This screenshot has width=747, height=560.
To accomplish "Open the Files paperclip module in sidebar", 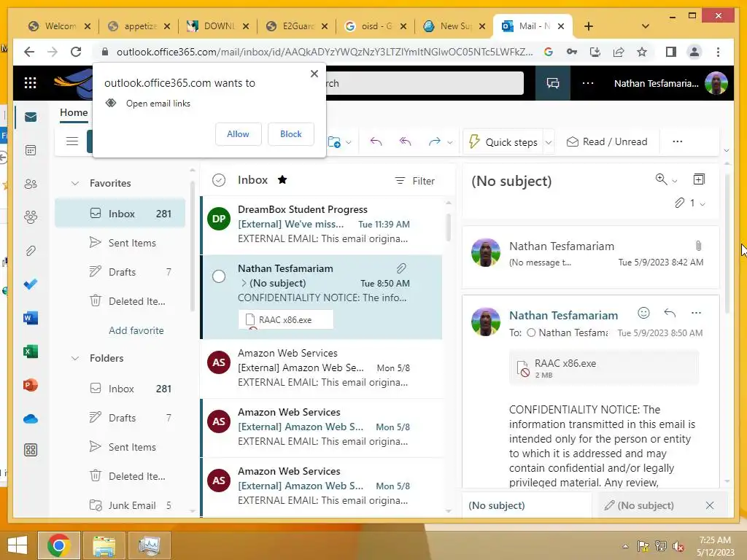I will coord(31,251).
